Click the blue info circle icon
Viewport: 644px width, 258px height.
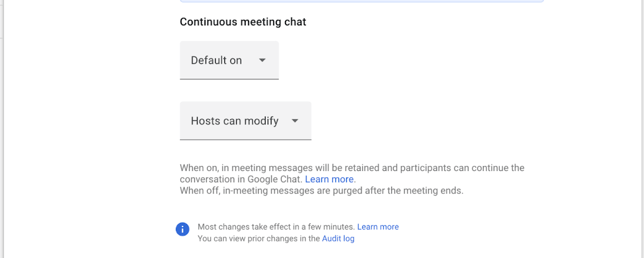pyautogui.click(x=182, y=229)
